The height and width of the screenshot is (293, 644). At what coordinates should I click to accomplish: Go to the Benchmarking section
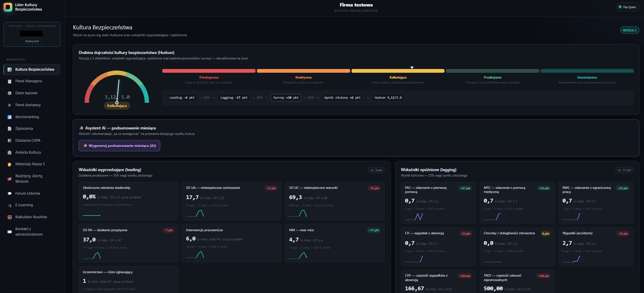pyautogui.click(x=32, y=117)
